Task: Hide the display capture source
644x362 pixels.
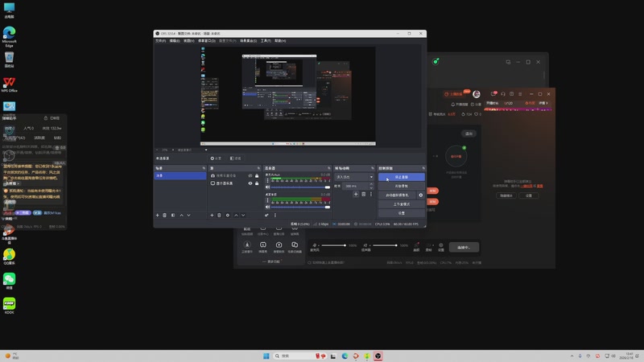Action: 250,183
